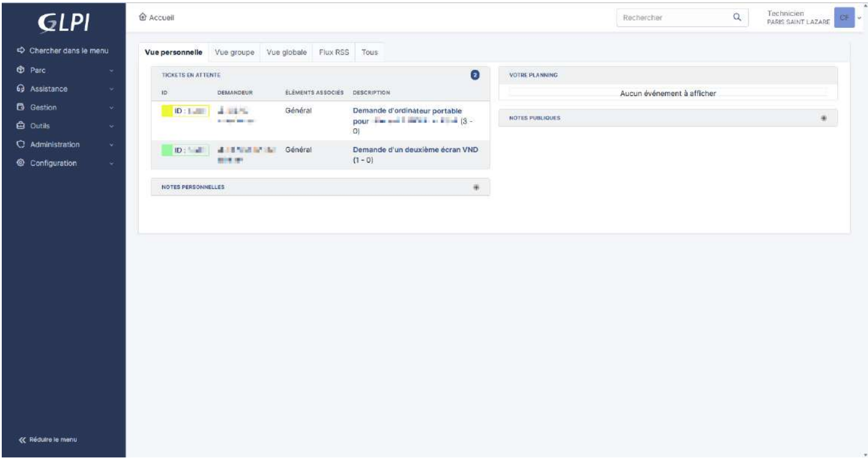Click the Outils briefcase icon

(x=22, y=126)
